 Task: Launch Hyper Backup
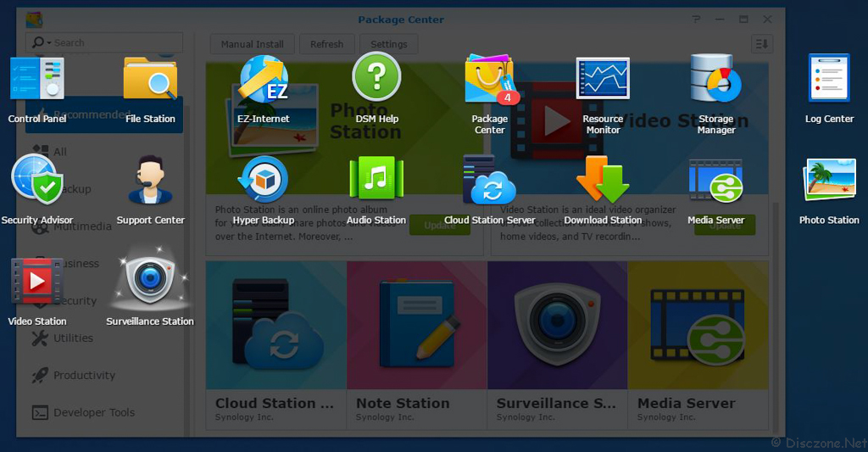coord(264,180)
